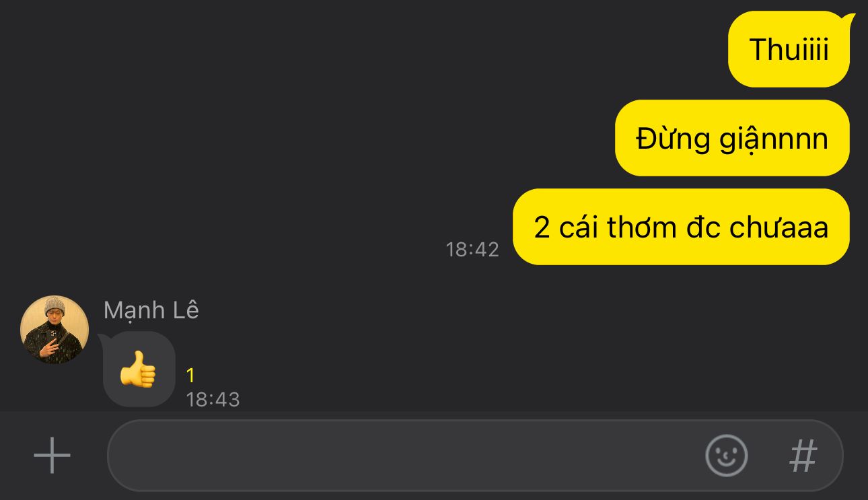
Task: Click the sender name Mạnh Lê
Action: pyautogui.click(x=151, y=310)
